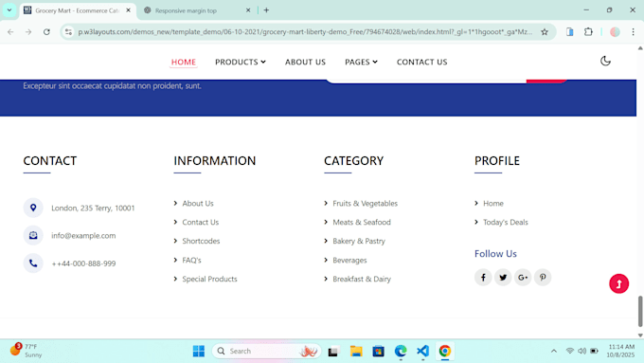Open File Explorer from taskbar
This screenshot has width=644, height=363.
pyautogui.click(x=356, y=351)
